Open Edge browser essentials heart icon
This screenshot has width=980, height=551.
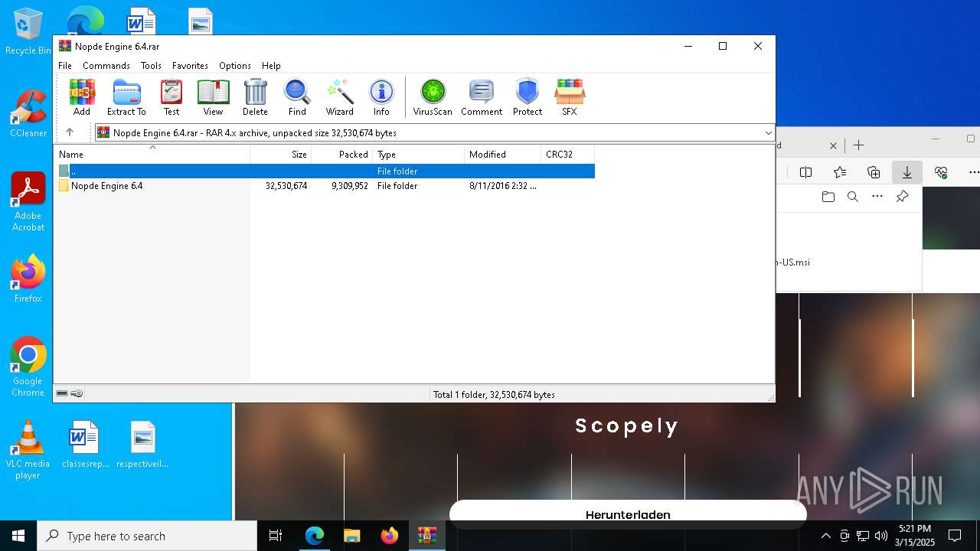(x=941, y=172)
